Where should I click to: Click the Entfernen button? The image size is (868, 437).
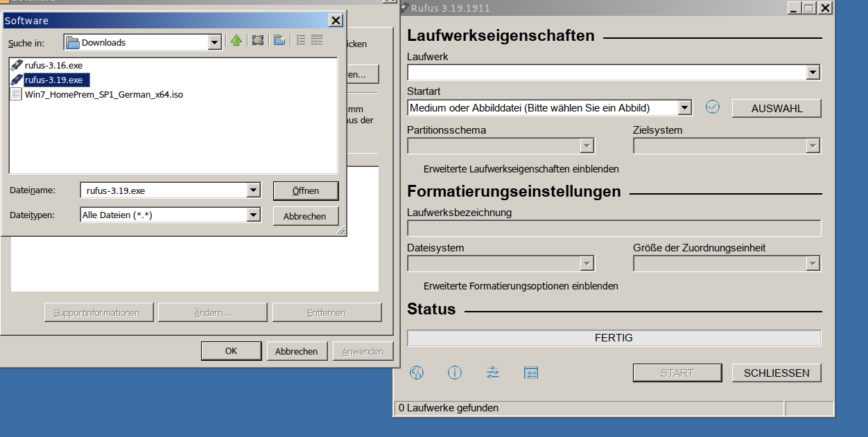[x=327, y=312]
